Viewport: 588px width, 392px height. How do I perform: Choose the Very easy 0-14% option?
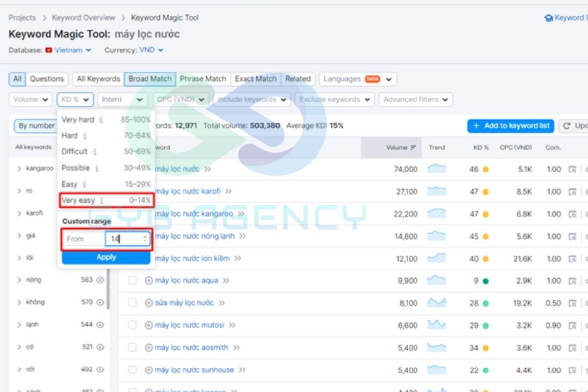point(106,200)
